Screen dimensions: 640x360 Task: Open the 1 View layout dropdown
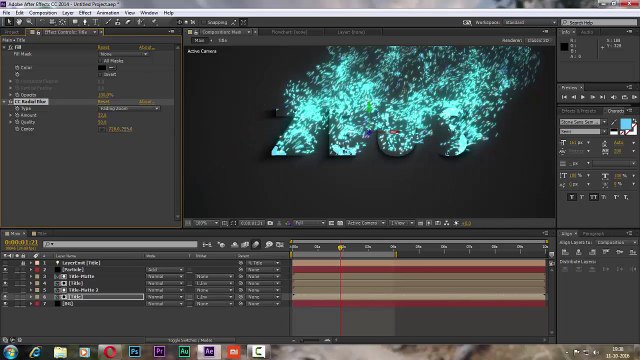click(x=402, y=223)
